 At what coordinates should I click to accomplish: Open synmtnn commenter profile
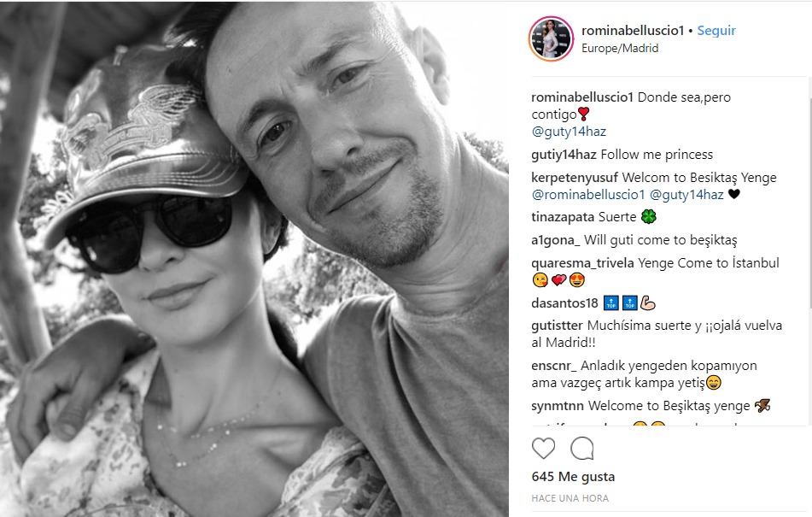[558, 406]
